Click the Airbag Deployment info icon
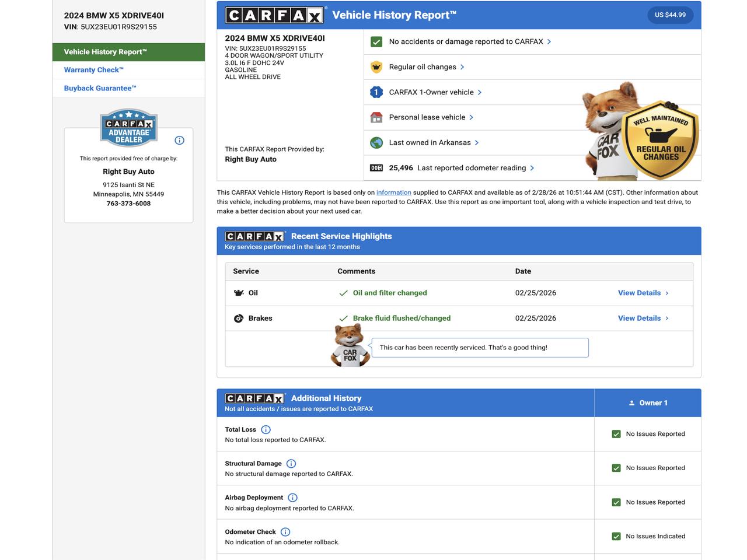This screenshot has width=747, height=560. [292, 498]
